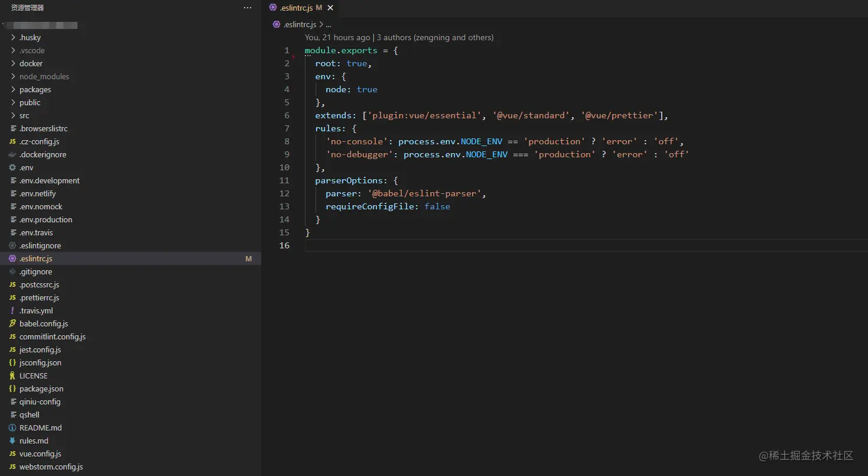Screen dimensions: 868x476
Task: Click the braces icon of jsconfig.json
Action: pos(13,362)
